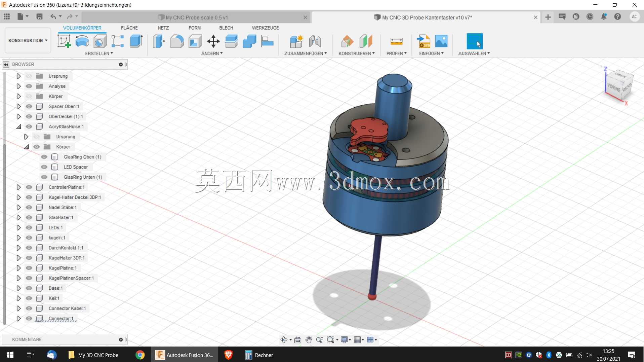
Task: Click the Orbit navigation icon
Action: [284, 340]
